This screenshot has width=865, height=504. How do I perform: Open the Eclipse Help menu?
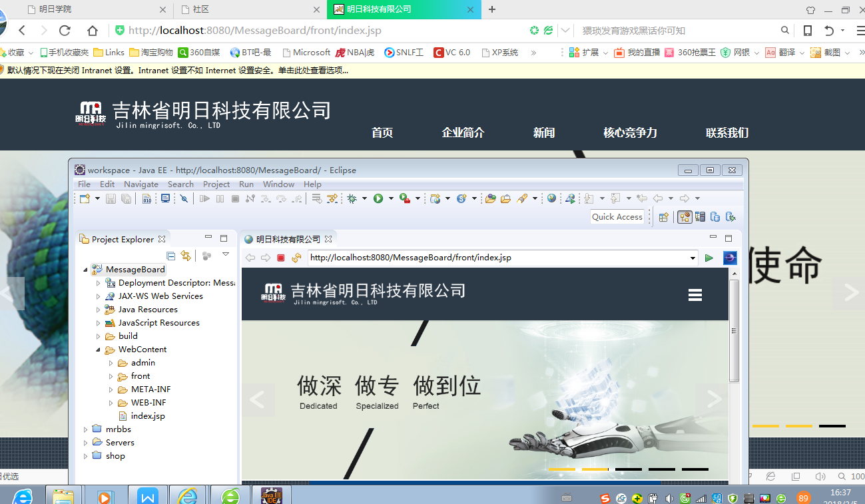tap(312, 184)
